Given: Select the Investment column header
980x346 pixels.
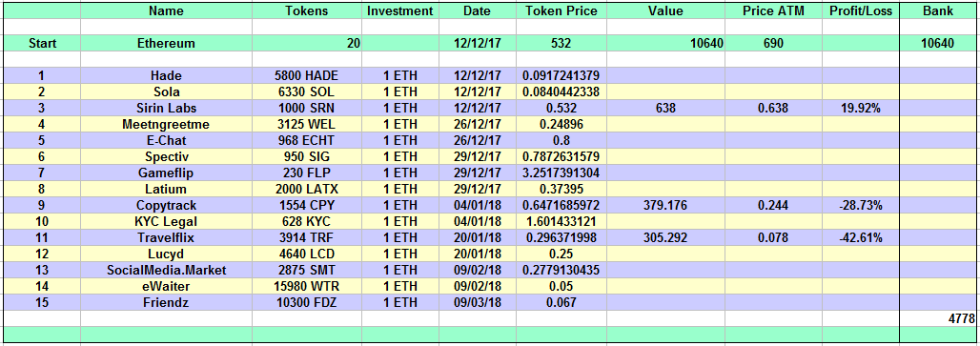Looking at the screenshot, I should (x=400, y=10).
